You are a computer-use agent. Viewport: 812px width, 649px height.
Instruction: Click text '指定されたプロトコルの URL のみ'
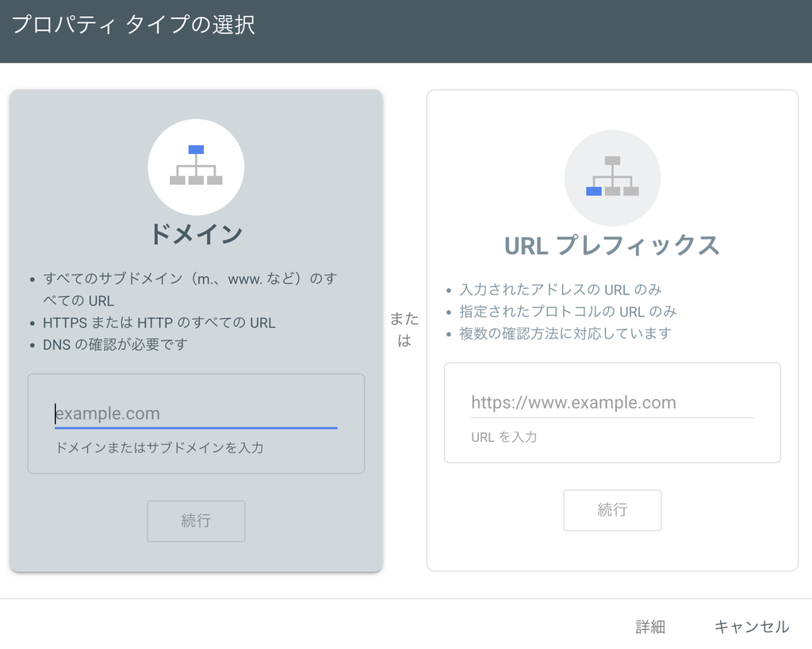pyautogui.click(x=568, y=311)
